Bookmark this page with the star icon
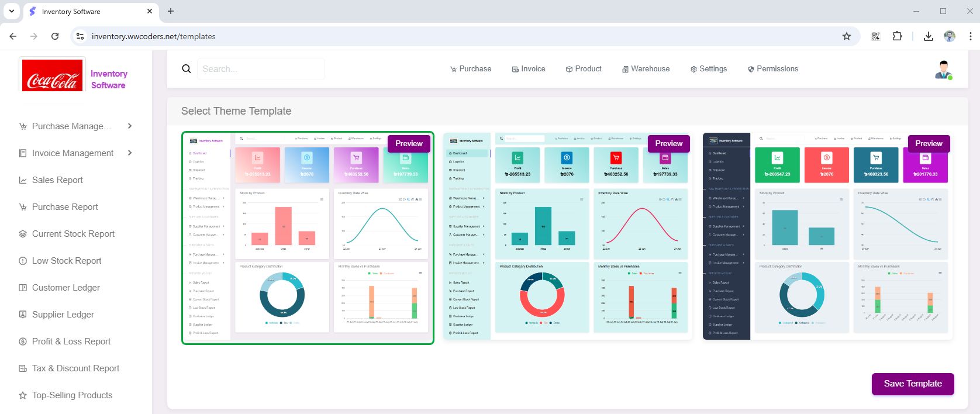 847,36
